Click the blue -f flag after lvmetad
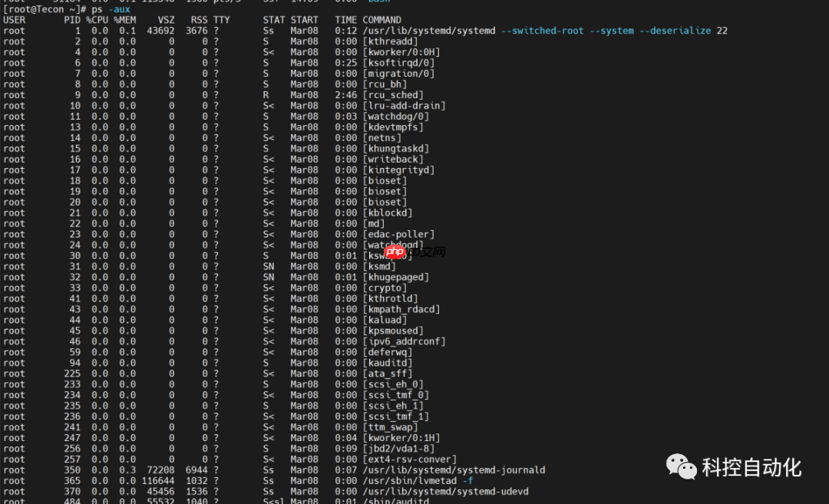 (468, 479)
